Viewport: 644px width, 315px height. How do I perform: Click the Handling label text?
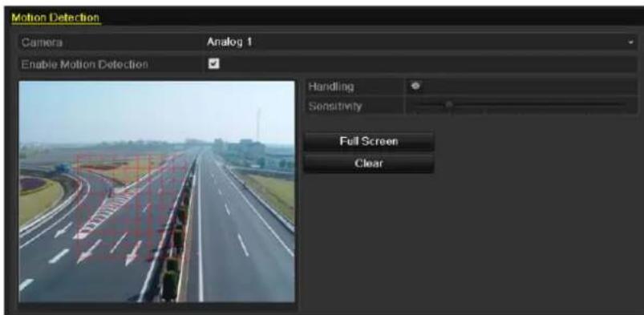[331, 87]
